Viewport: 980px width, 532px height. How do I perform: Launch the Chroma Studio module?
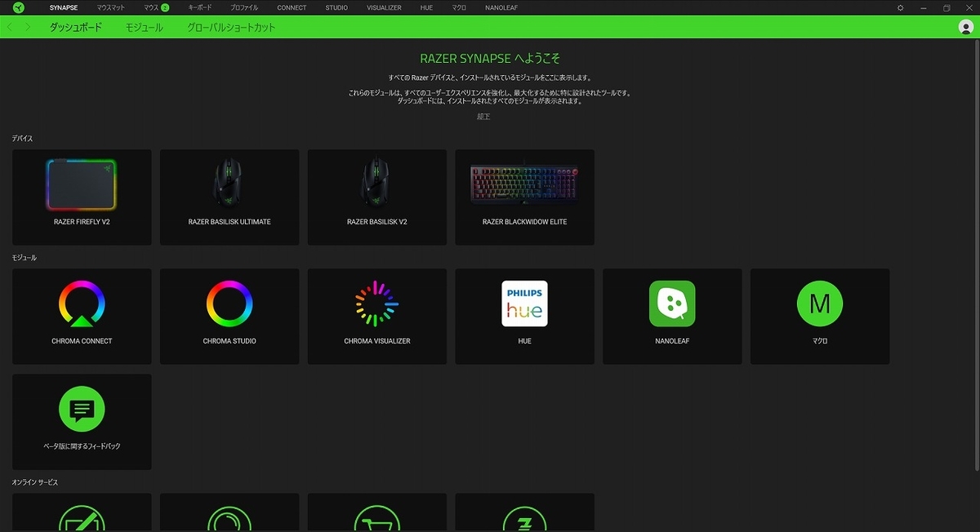(x=229, y=316)
